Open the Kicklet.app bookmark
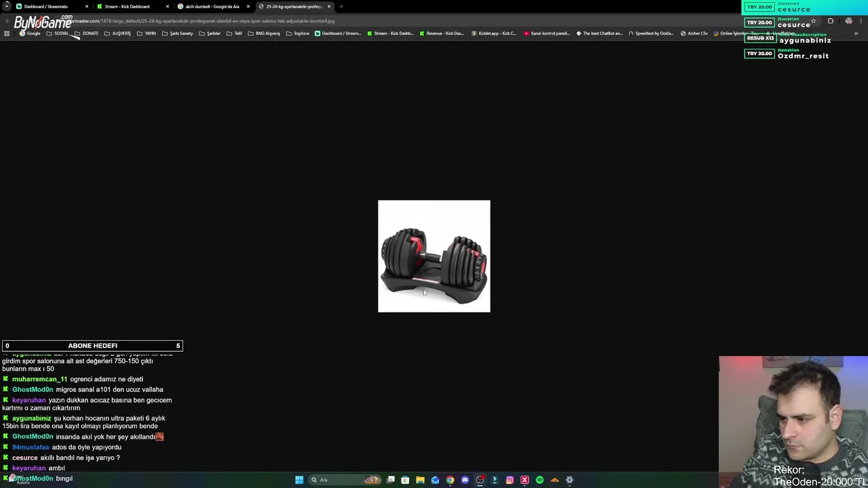Image resolution: width=868 pixels, height=488 pixels. click(493, 33)
